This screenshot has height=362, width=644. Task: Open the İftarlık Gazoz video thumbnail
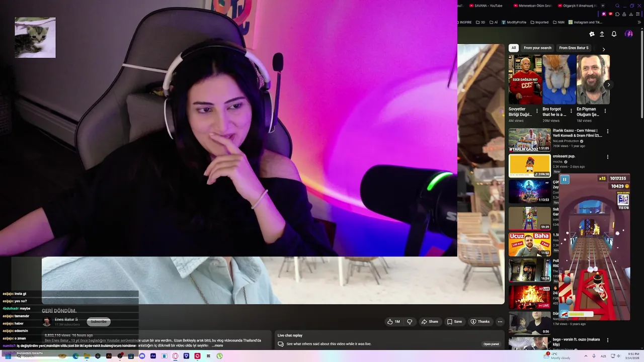pos(530,140)
